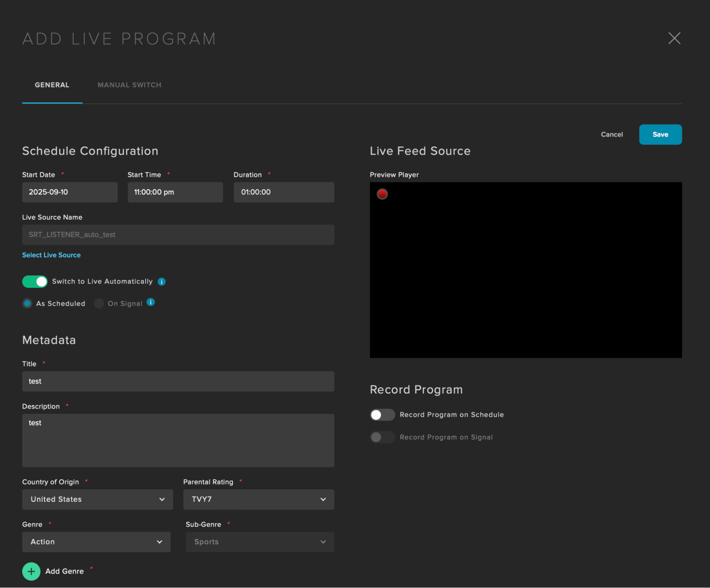
Task: Choose the On Signal radio option
Action: [x=99, y=303]
